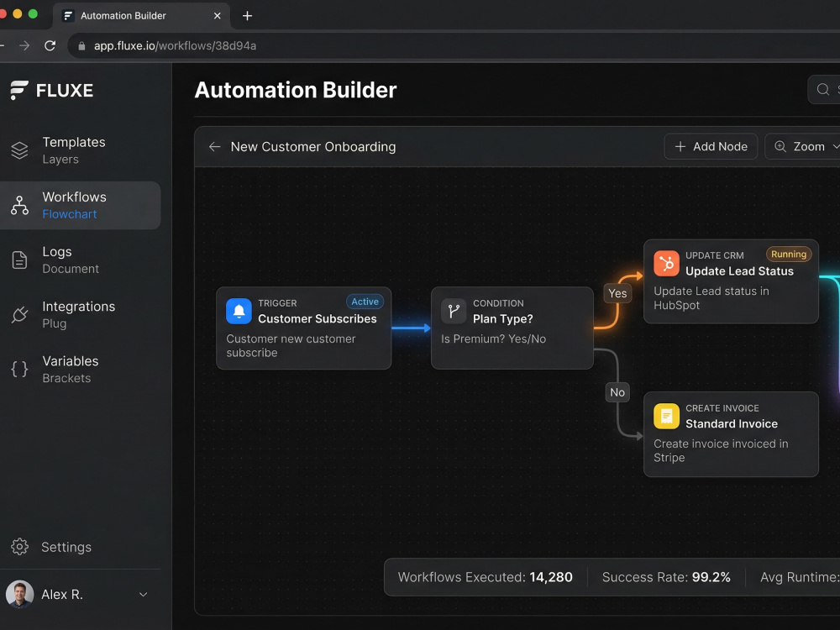Click 'Update Lead status in HubSpot' text
The height and width of the screenshot is (630, 840).
(711, 298)
